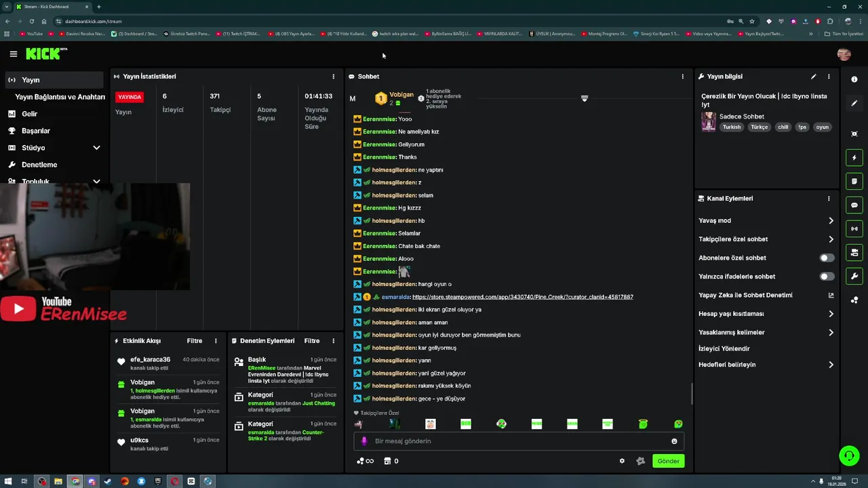Click the shop icon showing 0
Viewport: 868px width, 488px height.
click(x=391, y=461)
